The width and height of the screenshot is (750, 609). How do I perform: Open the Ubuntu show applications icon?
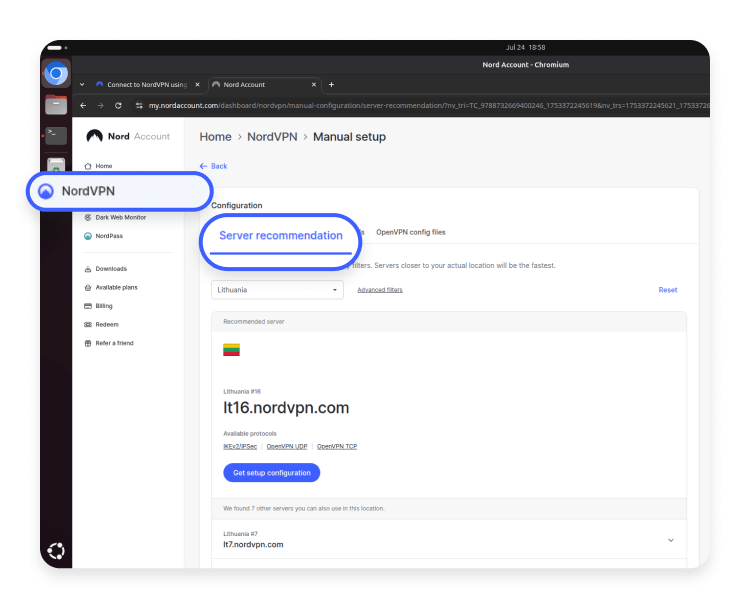[x=56, y=551]
